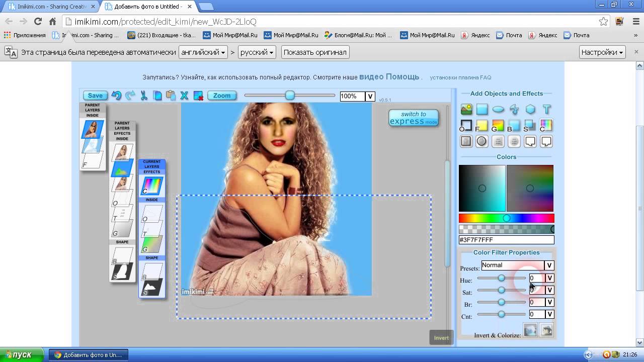
Task: Open the видео Помощь link
Action: (389, 77)
